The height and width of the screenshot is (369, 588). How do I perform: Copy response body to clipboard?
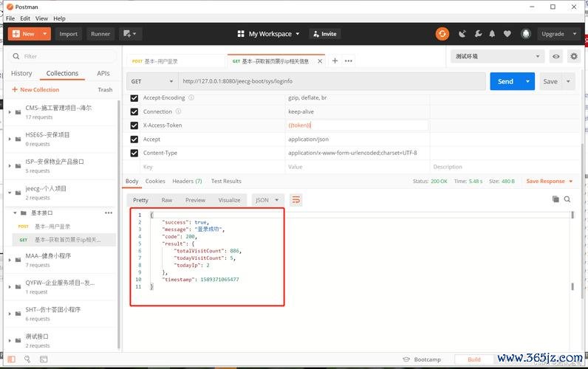(x=555, y=199)
